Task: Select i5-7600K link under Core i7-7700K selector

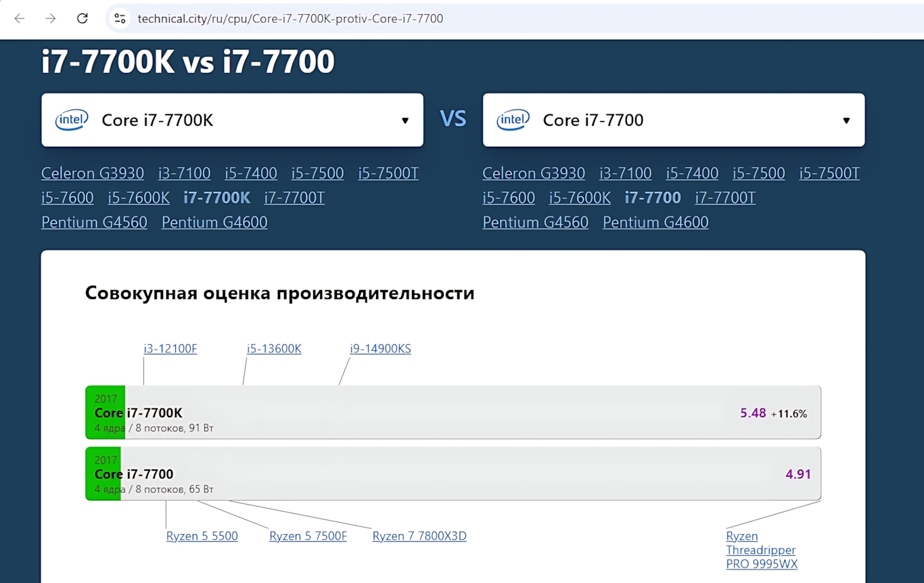Action: [139, 197]
